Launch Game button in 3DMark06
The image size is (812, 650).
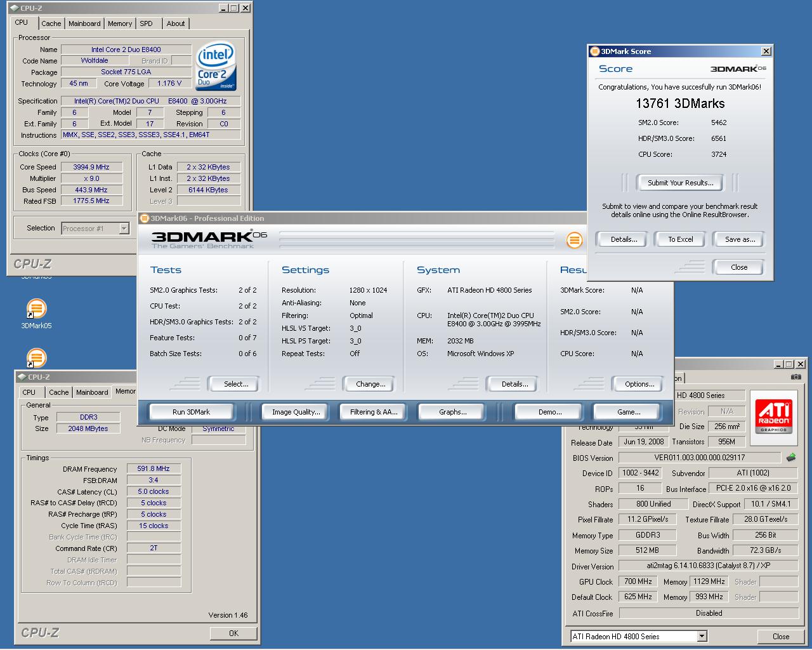(629, 412)
